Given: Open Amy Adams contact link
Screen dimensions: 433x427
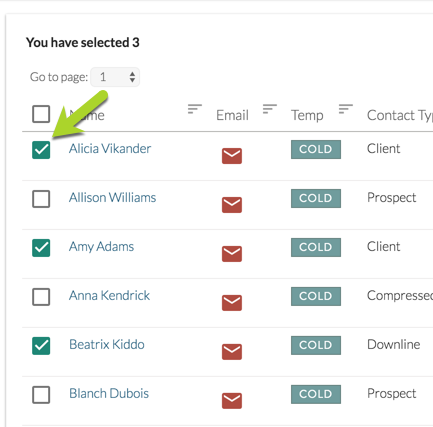Looking at the screenshot, I should [101, 247].
